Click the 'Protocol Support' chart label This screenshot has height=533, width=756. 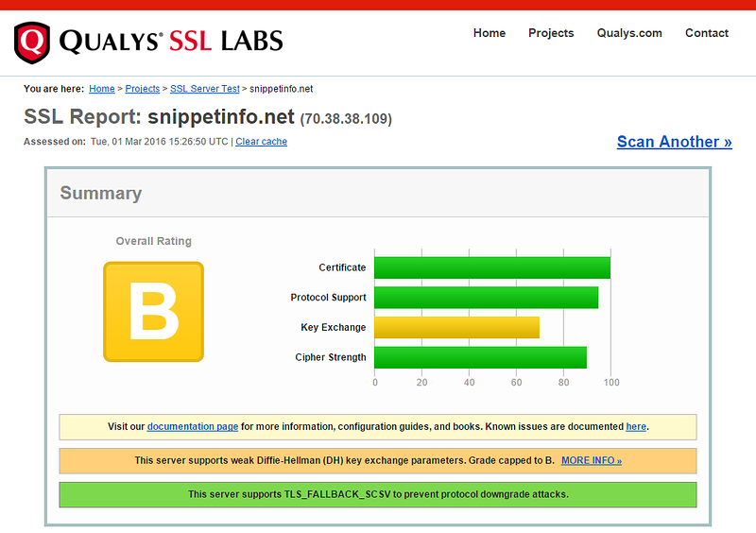[328, 298]
